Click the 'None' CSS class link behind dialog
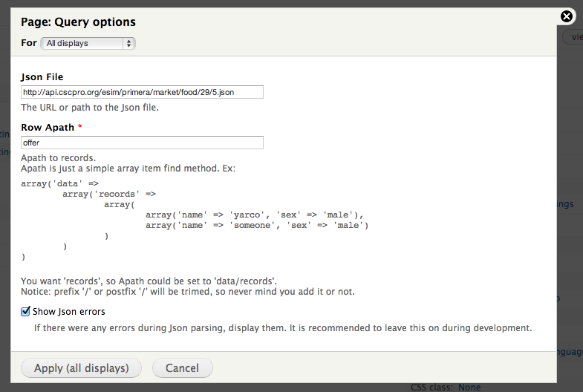583x392 pixels. click(x=469, y=388)
